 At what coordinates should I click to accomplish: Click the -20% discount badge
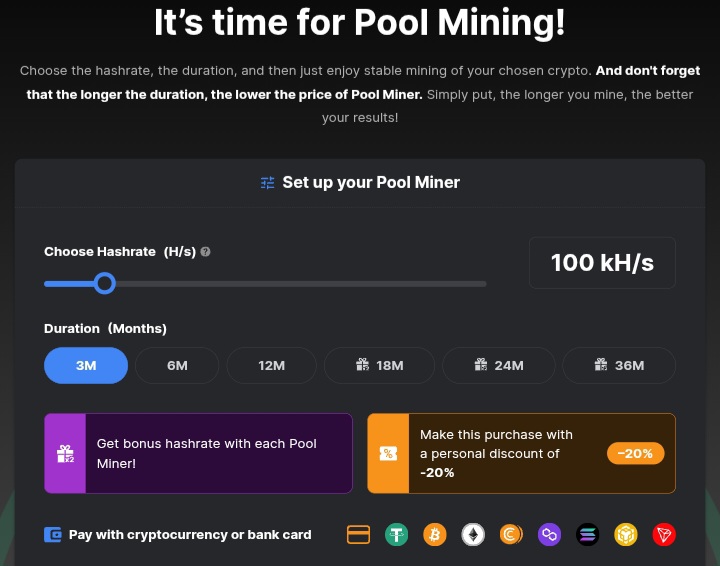(x=635, y=453)
